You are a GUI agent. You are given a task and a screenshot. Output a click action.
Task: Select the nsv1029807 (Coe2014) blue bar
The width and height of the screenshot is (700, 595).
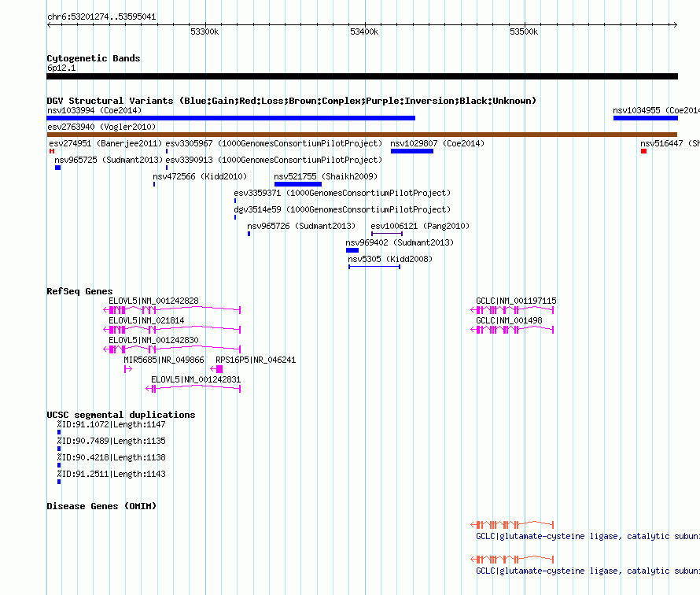coord(412,151)
